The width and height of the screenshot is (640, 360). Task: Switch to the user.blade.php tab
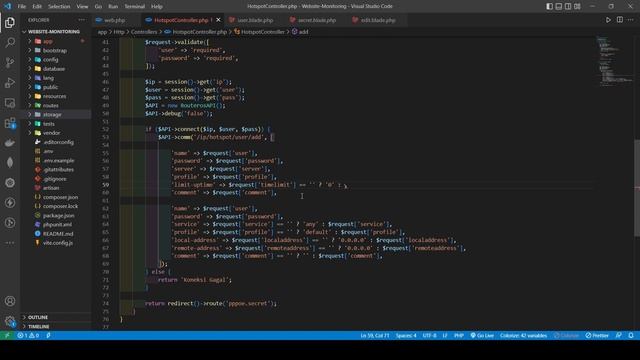255,20
